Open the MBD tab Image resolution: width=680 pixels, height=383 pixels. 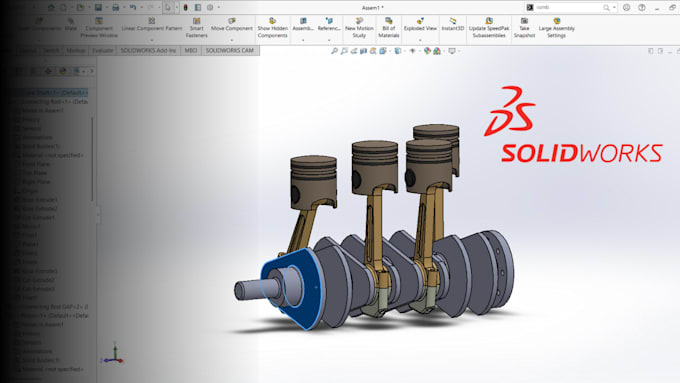click(x=190, y=51)
